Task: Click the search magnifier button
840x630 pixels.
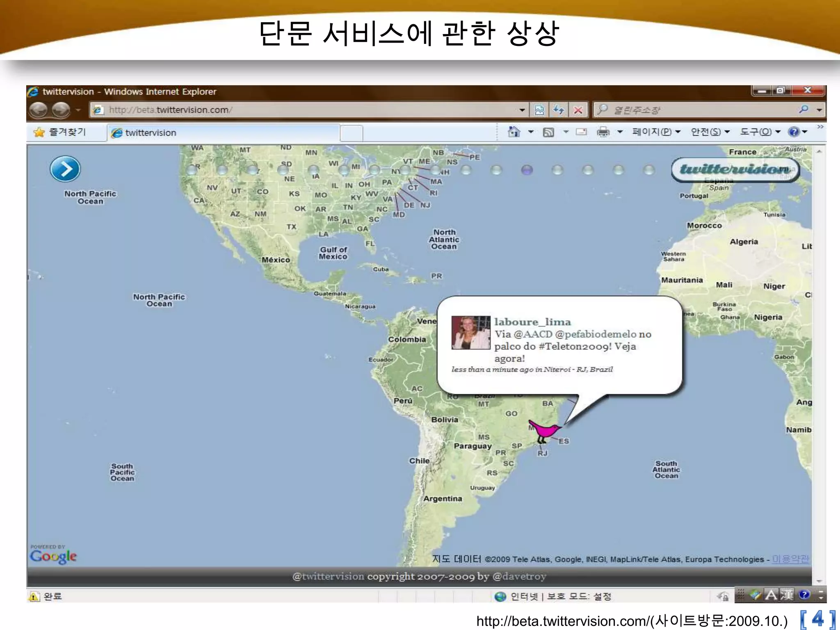Action: pos(803,109)
